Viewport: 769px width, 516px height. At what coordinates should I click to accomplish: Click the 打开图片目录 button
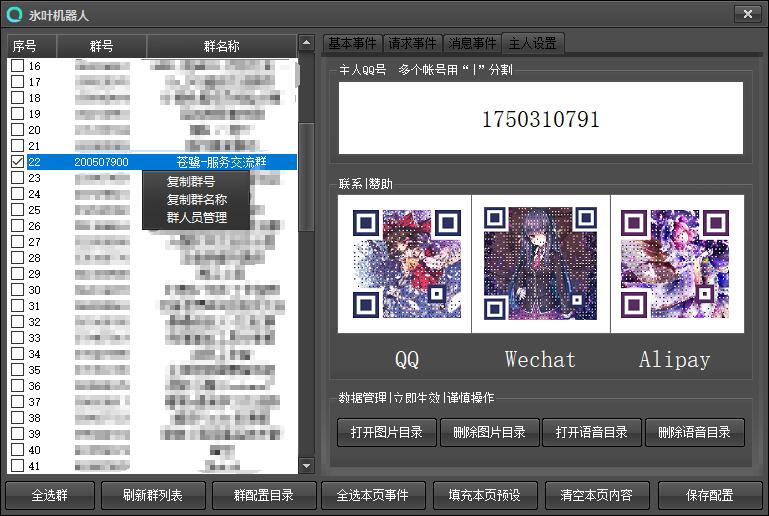[x=386, y=432]
